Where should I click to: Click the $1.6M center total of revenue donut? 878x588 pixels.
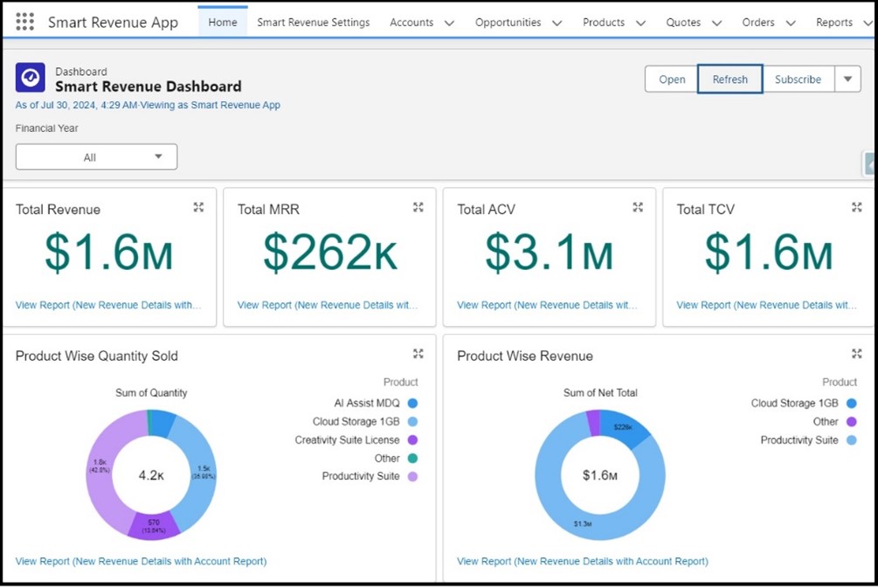(599, 475)
